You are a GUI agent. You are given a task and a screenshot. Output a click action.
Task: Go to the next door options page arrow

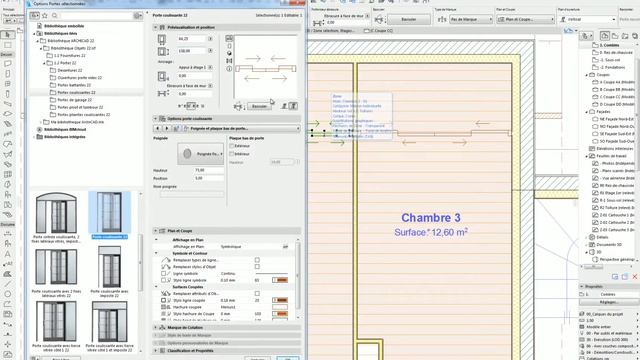point(167,129)
